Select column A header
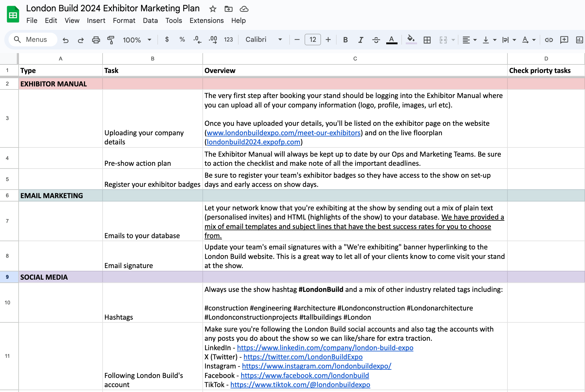The height and width of the screenshot is (392, 585). [61, 59]
